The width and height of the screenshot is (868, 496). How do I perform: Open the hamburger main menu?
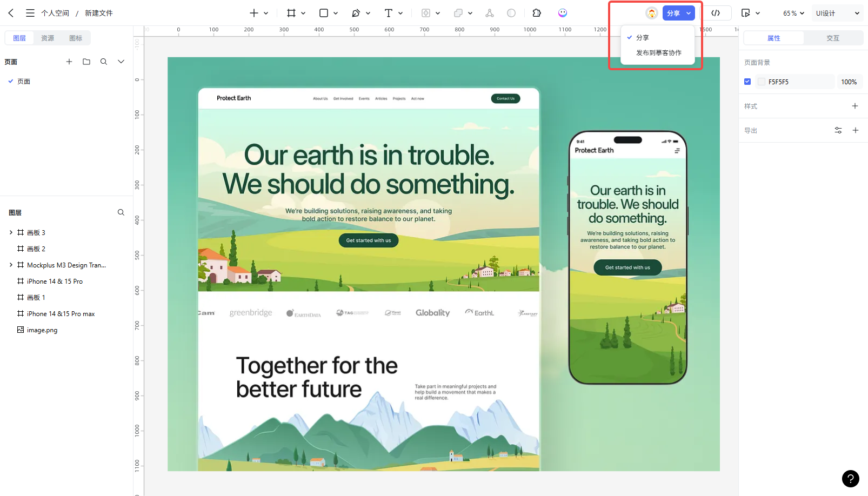30,13
